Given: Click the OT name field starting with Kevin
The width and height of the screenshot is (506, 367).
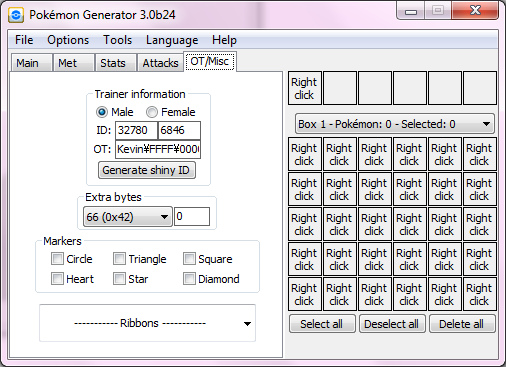Looking at the screenshot, I should pos(158,149).
